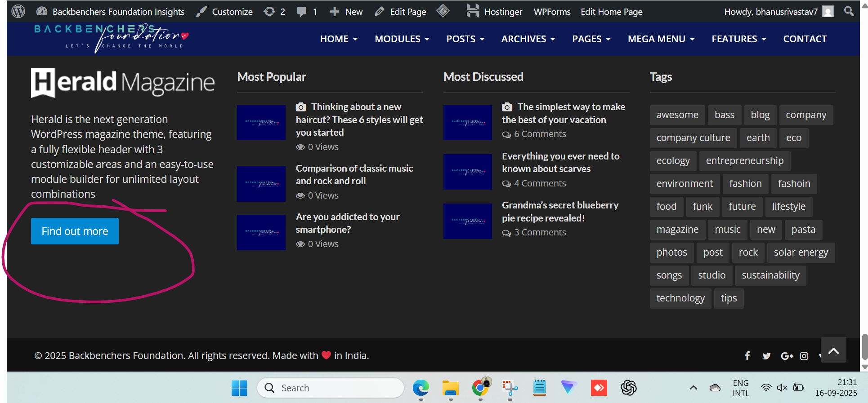Open Microsoft Edge from taskbar
The image size is (868, 403).
coord(421,388)
